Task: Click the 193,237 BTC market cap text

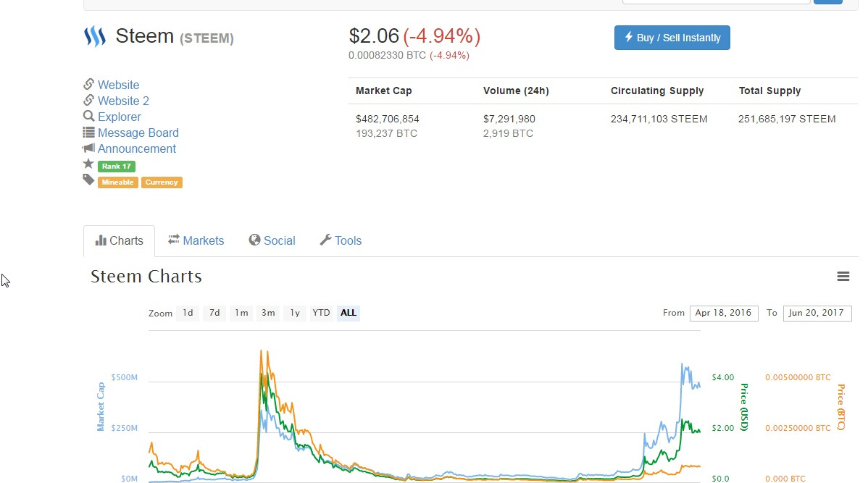Action: (x=386, y=133)
